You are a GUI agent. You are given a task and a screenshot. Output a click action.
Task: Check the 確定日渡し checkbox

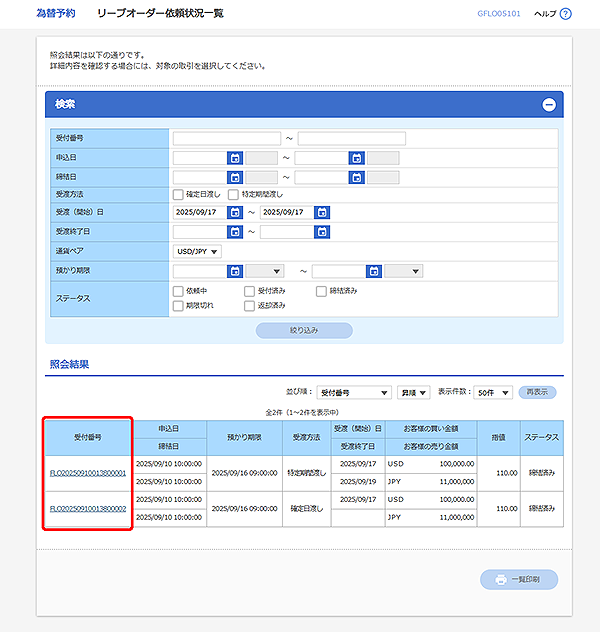pyautogui.click(x=178, y=195)
